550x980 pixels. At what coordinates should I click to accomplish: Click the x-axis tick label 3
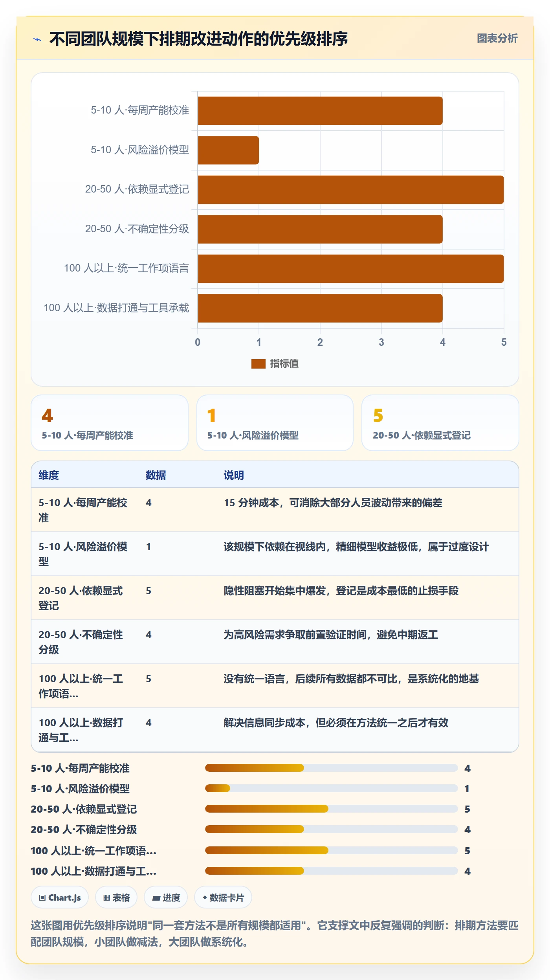tap(381, 342)
